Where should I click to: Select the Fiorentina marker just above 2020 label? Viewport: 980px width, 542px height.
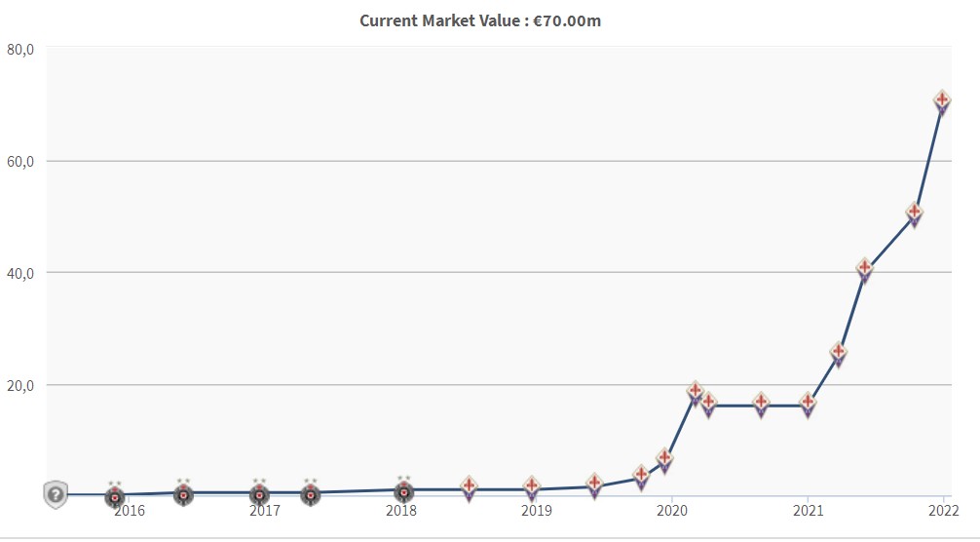(664, 458)
